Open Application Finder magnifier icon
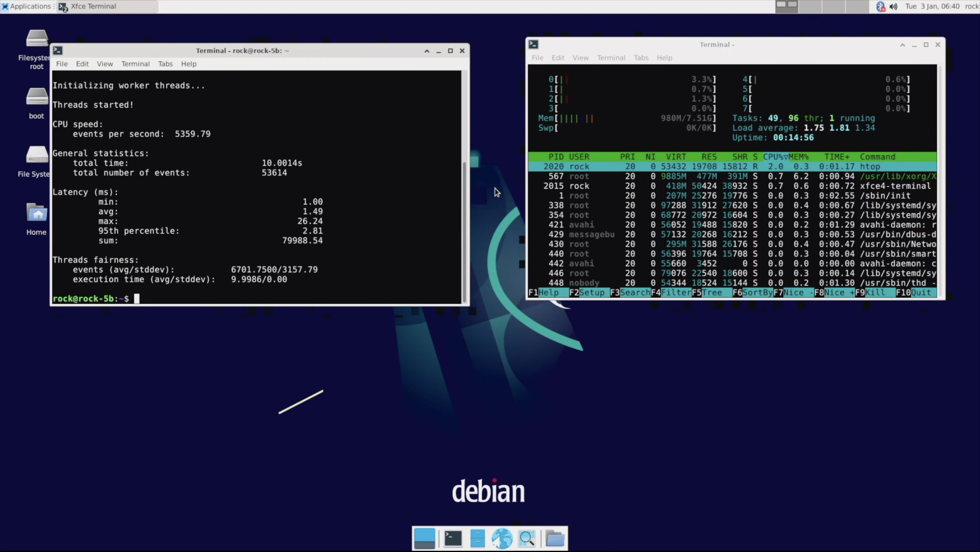The height and width of the screenshot is (552, 980). pos(527,538)
